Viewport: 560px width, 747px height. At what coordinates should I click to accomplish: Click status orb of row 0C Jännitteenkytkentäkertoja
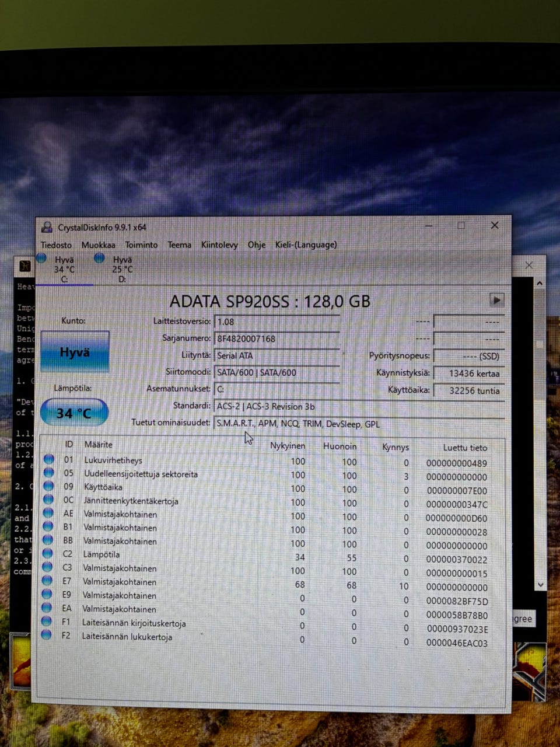(x=48, y=500)
